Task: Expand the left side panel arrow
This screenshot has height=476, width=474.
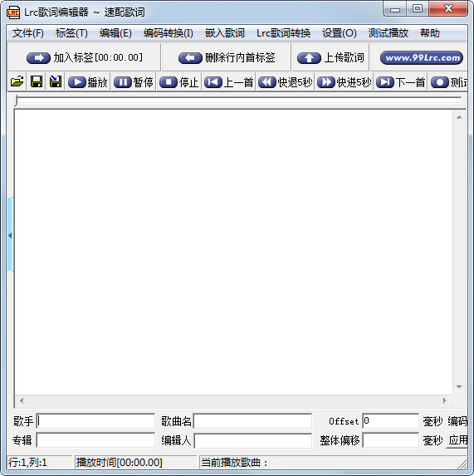Action: pos(10,235)
